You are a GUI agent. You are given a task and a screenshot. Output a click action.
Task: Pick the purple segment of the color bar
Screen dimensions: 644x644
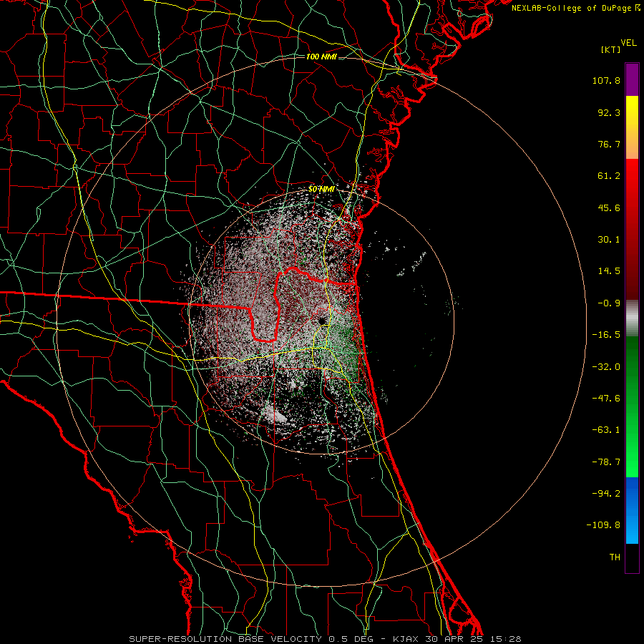[x=632, y=79]
